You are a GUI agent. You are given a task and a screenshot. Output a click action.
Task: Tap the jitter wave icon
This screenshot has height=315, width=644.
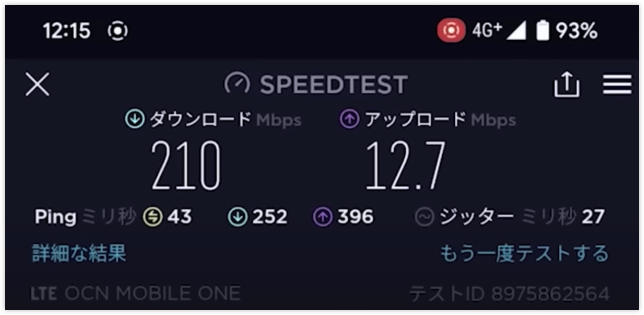[424, 217]
